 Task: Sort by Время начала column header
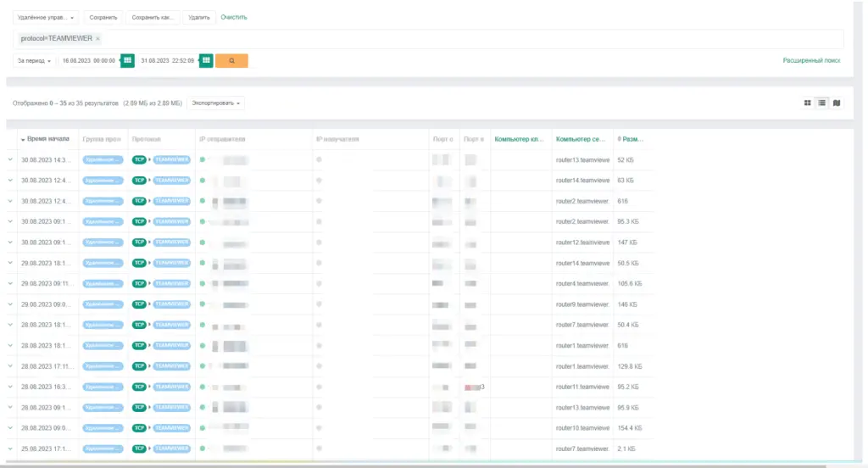(47, 139)
